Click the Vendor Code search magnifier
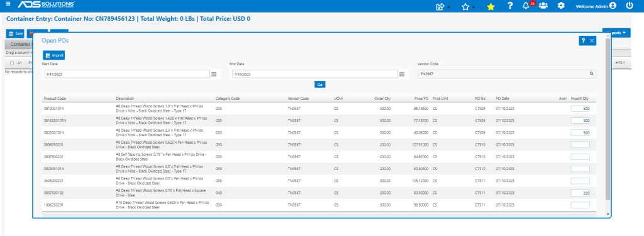Viewport: 644px width, 236px height. (x=591, y=74)
